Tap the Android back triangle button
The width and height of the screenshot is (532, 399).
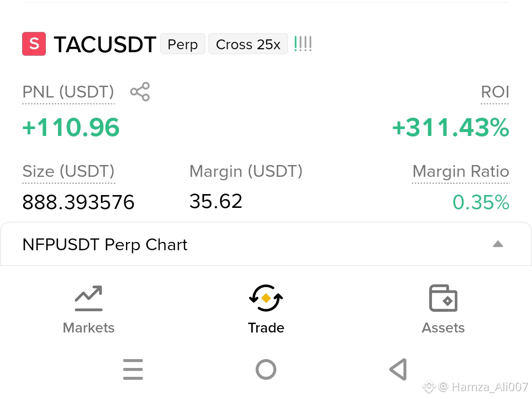click(x=399, y=369)
